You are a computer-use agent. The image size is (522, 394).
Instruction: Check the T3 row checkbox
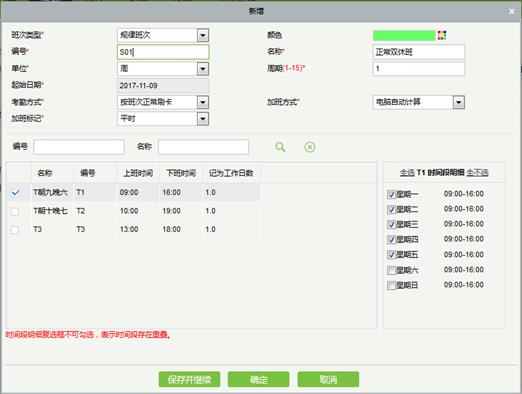[x=15, y=230]
